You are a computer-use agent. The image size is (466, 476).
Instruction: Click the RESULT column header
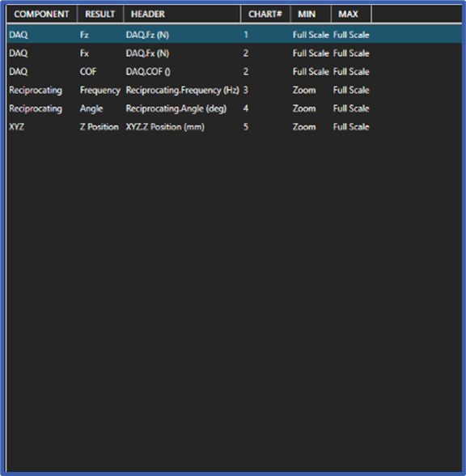click(x=100, y=14)
